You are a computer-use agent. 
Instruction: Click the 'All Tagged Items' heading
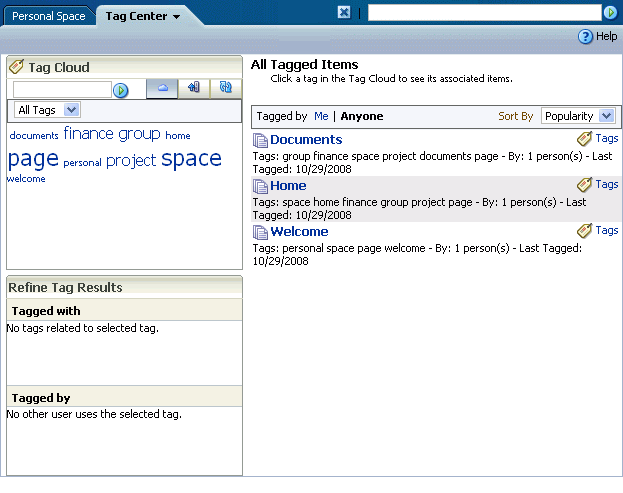click(x=304, y=64)
